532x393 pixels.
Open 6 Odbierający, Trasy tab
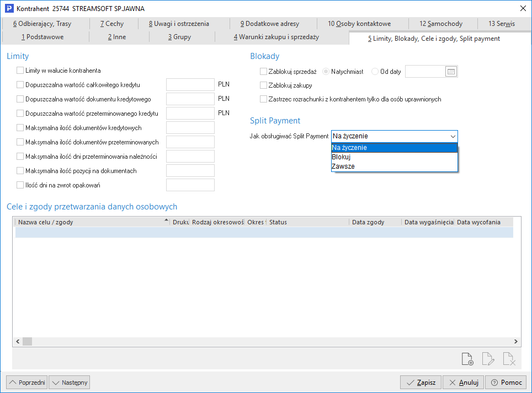42,24
